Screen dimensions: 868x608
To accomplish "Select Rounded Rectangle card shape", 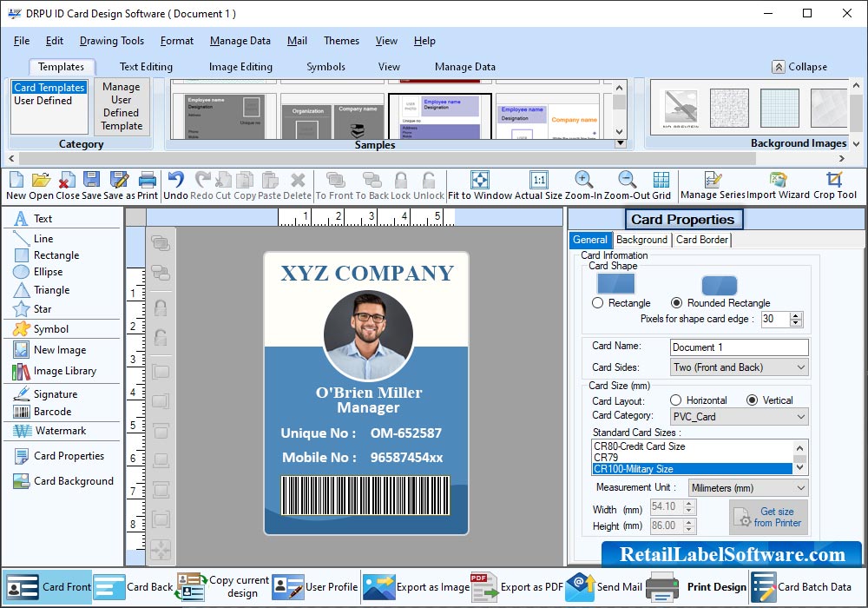I will click(x=676, y=303).
